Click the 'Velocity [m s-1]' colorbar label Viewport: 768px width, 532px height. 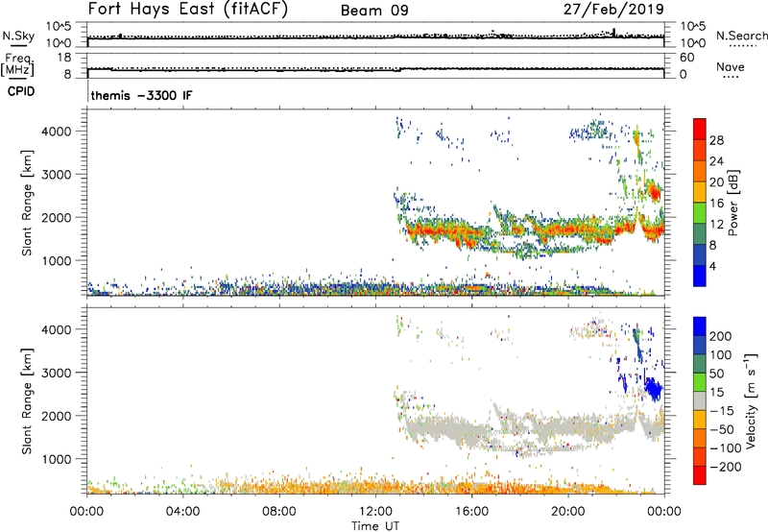(751, 401)
